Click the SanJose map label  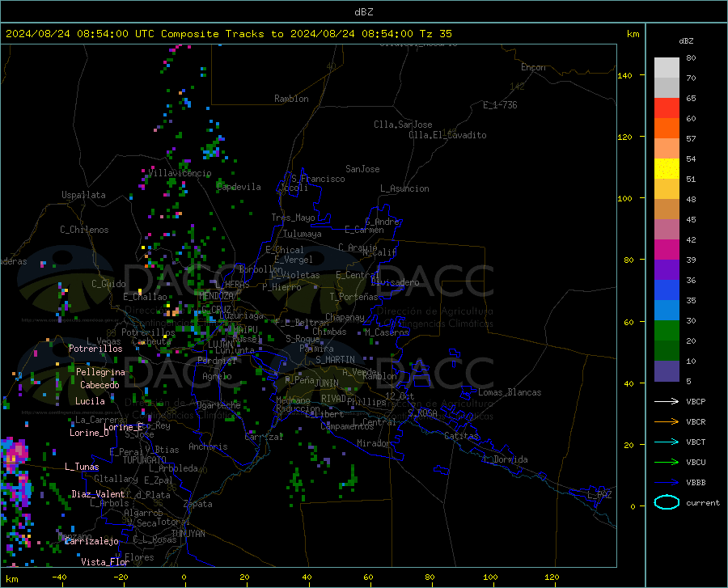362,169
